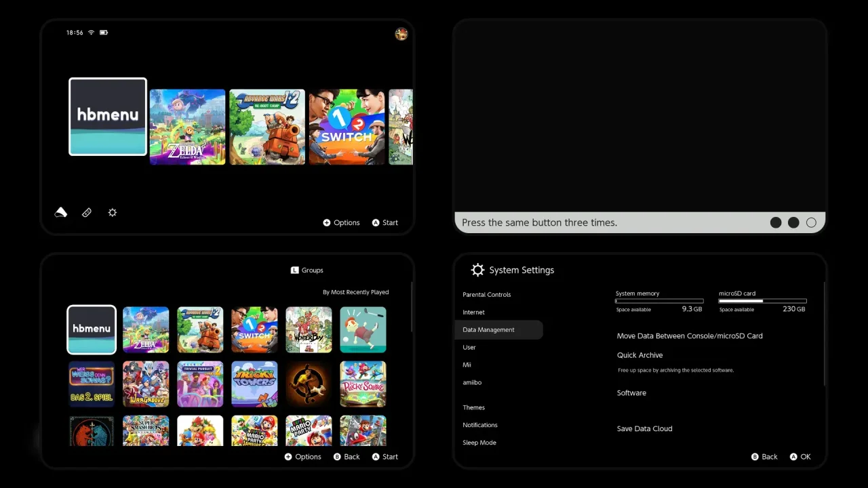Open the cap-shaped icon on the home screen

pyautogui.click(x=61, y=213)
